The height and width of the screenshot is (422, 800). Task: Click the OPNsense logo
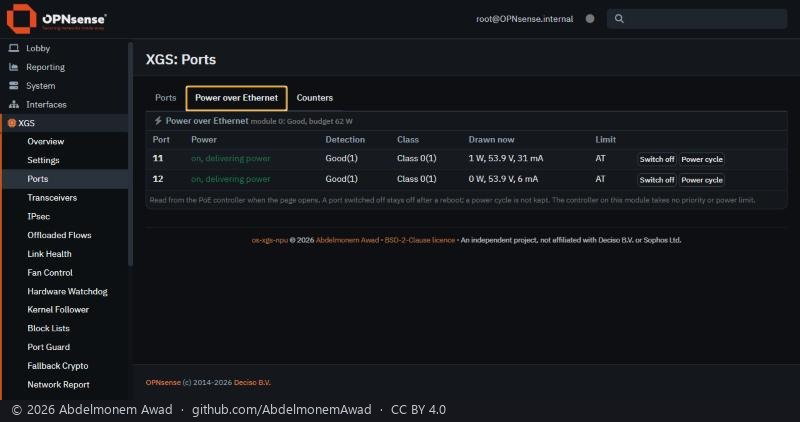click(x=57, y=19)
